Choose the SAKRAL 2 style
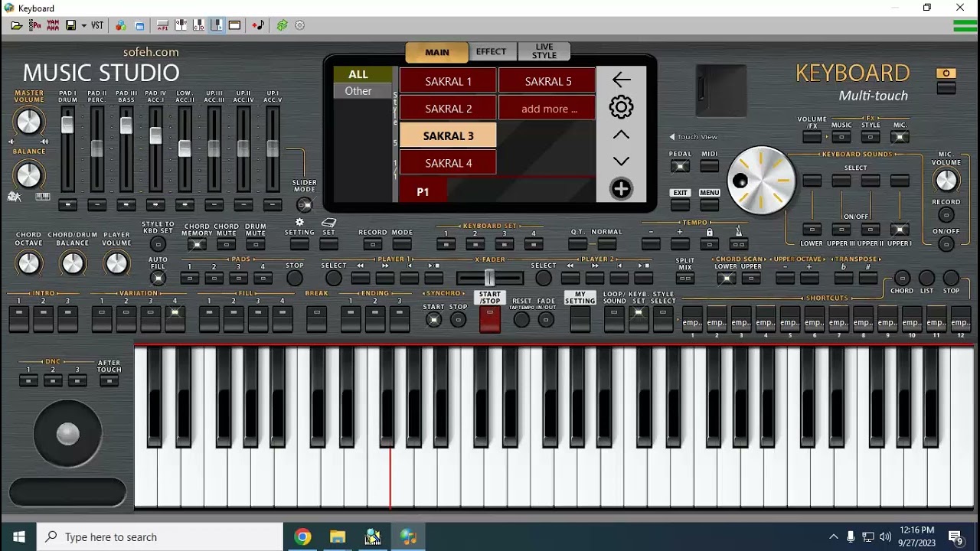The width and height of the screenshot is (980, 551). 448,109
